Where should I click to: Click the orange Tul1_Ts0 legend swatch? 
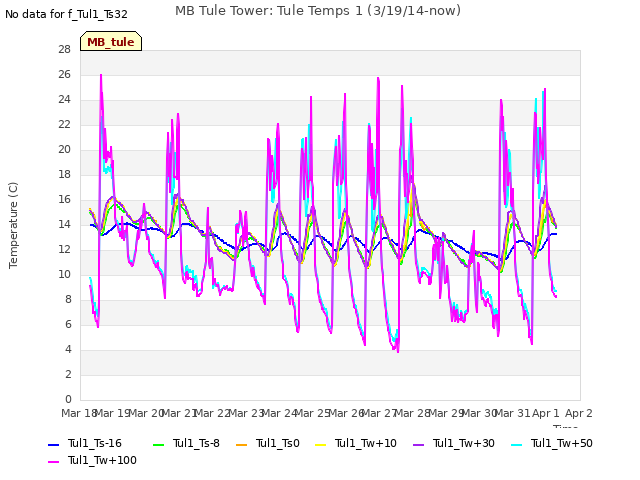pyautogui.click(x=242, y=444)
